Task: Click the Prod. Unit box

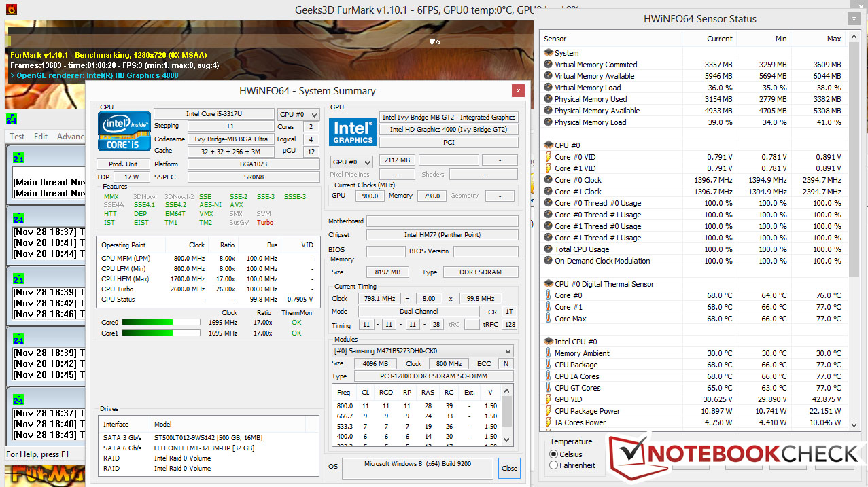Action: (x=123, y=164)
